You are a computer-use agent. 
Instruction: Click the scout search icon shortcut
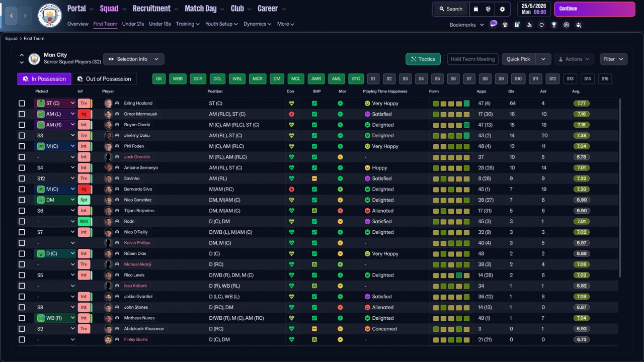[529, 25]
